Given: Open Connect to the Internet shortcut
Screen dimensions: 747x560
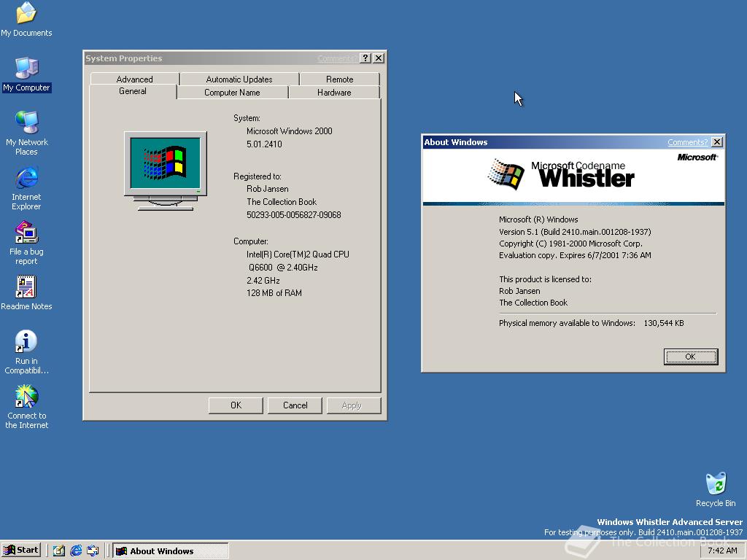Looking at the screenshot, I should point(26,407).
